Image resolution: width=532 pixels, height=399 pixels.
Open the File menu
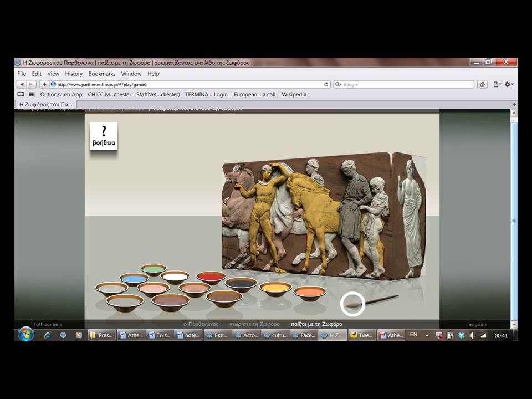pos(22,74)
